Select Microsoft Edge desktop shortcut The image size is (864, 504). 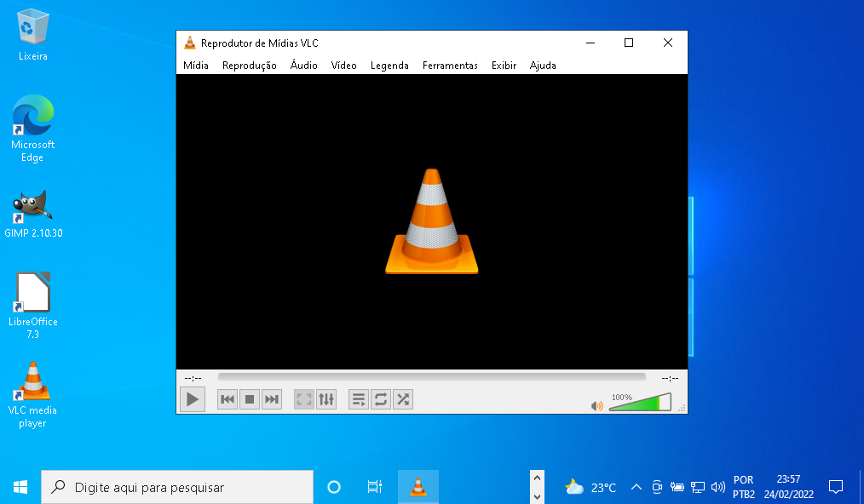(x=33, y=129)
